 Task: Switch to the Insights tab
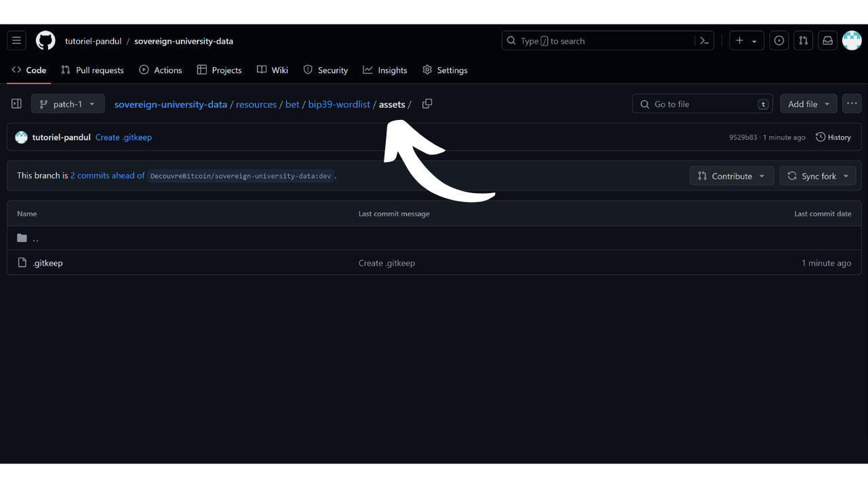point(385,70)
